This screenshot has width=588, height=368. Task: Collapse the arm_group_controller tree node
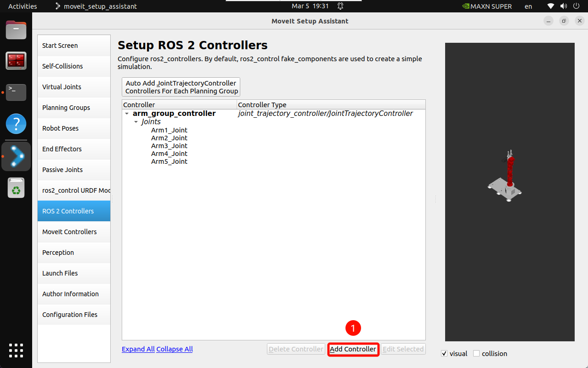(127, 114)
